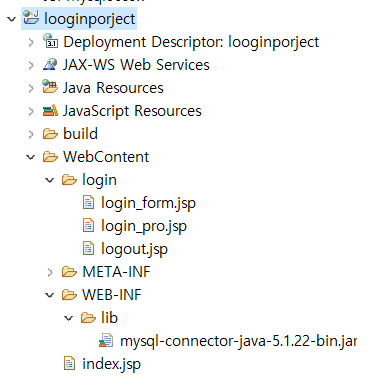Expand the META-INF folder
Screen dimensions: 368x377
click(x=50, y=272)
